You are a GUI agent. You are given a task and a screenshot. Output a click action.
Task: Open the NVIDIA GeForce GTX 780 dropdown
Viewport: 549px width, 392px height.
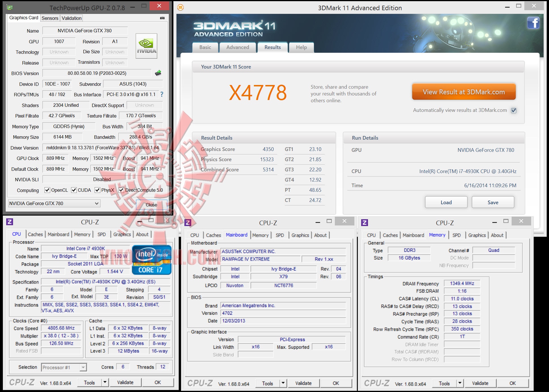click(97, 203)
